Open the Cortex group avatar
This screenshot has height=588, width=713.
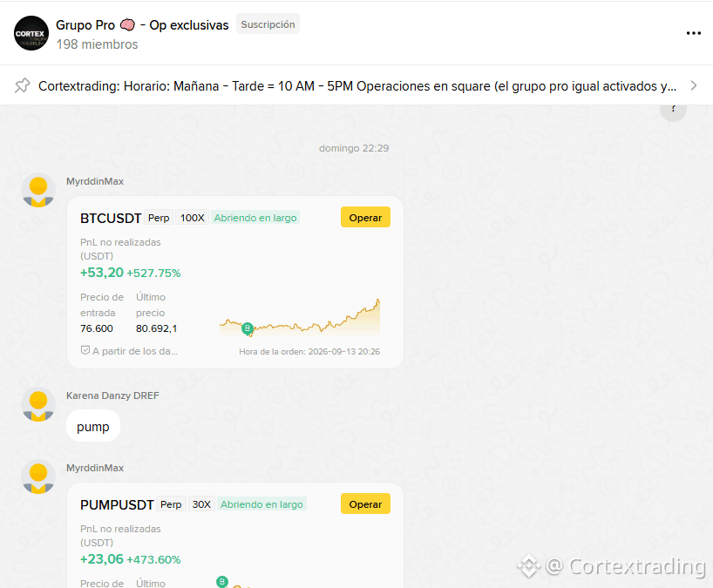point(31,33)
